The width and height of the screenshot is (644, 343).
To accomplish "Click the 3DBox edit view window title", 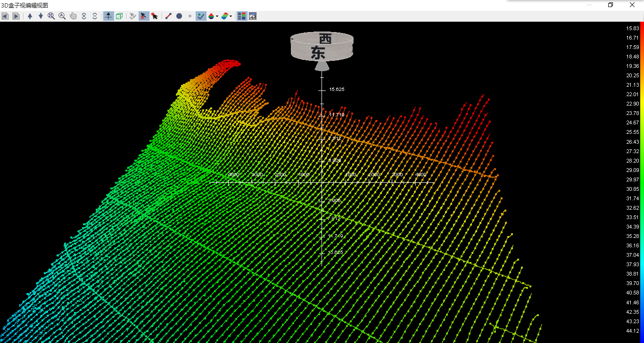I will (25, 5).
